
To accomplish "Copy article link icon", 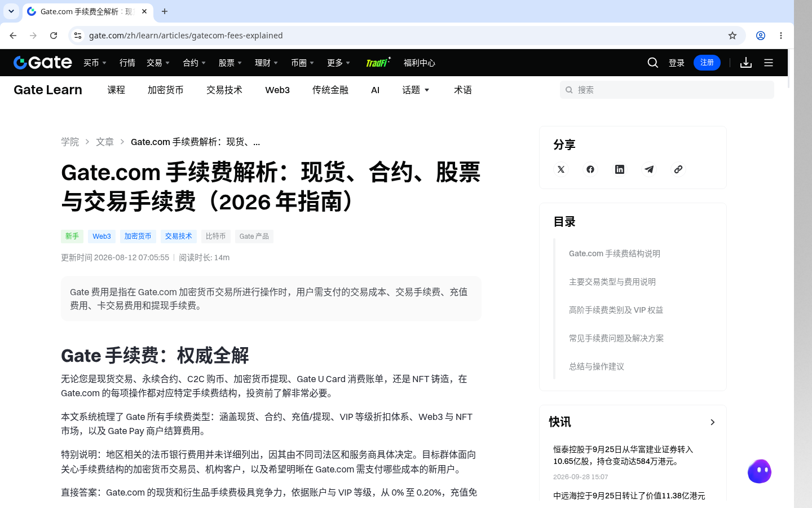I will pos(678,169).
